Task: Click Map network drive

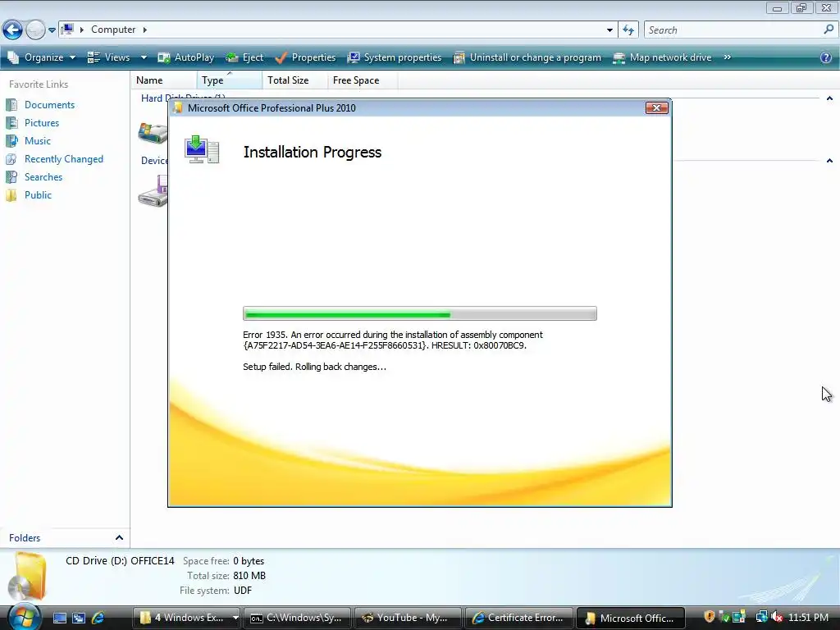Action: pyautogui.click(x=662, y=57)
